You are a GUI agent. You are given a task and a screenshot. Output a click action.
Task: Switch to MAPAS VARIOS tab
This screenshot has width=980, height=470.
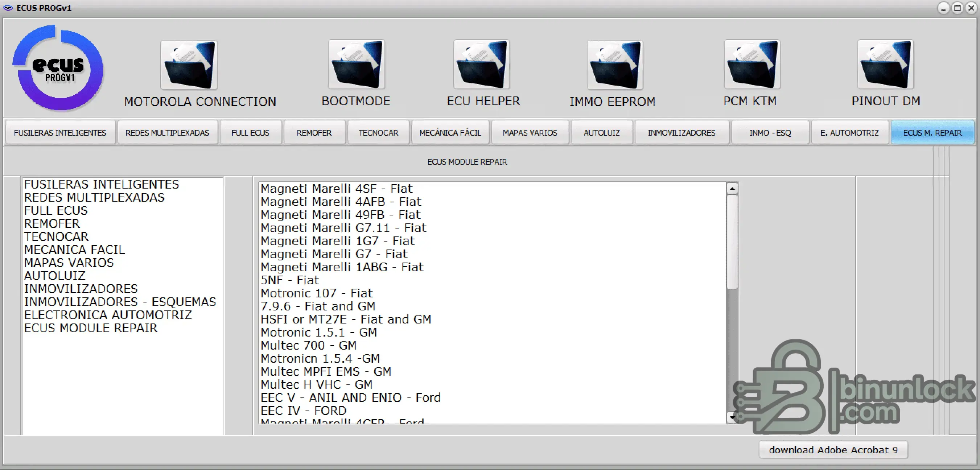point(530,133)
